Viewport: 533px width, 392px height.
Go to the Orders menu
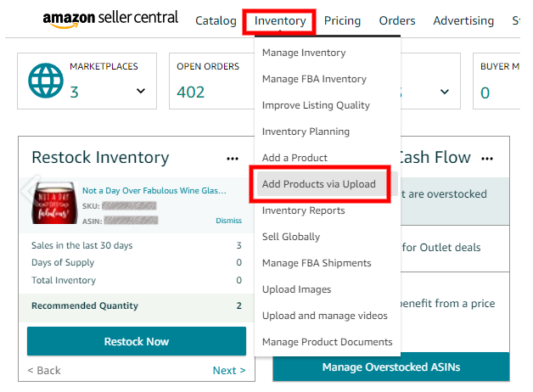397,20
